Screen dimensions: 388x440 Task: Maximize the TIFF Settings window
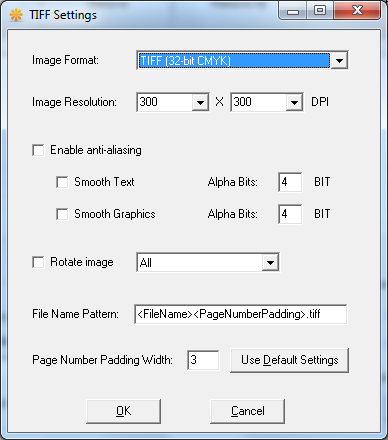[x=320, y=11]
